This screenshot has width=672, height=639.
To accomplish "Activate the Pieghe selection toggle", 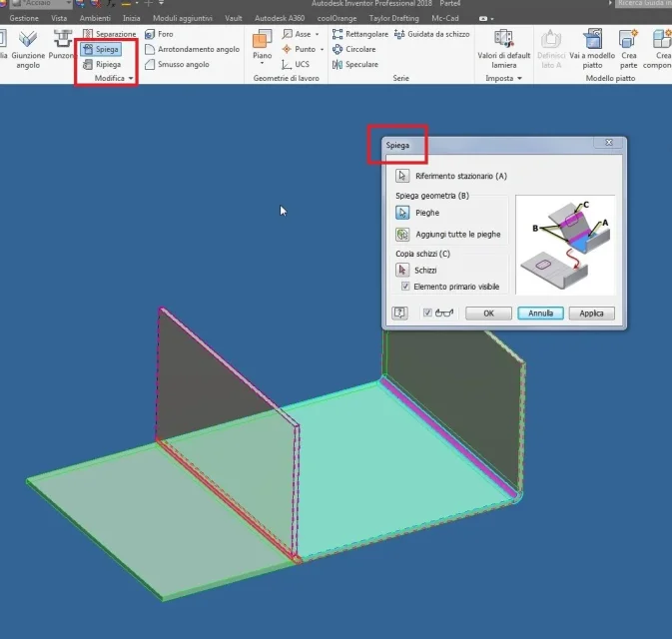I will tap(402, 213).
